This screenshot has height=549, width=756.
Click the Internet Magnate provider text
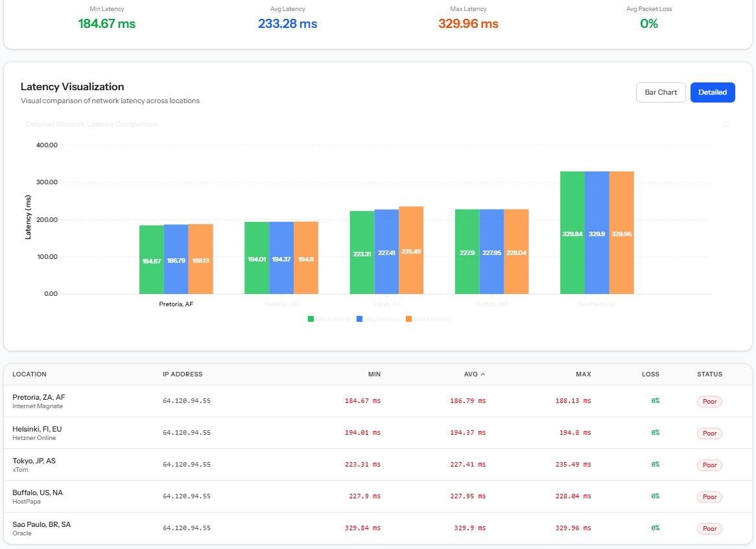(38, 407)
